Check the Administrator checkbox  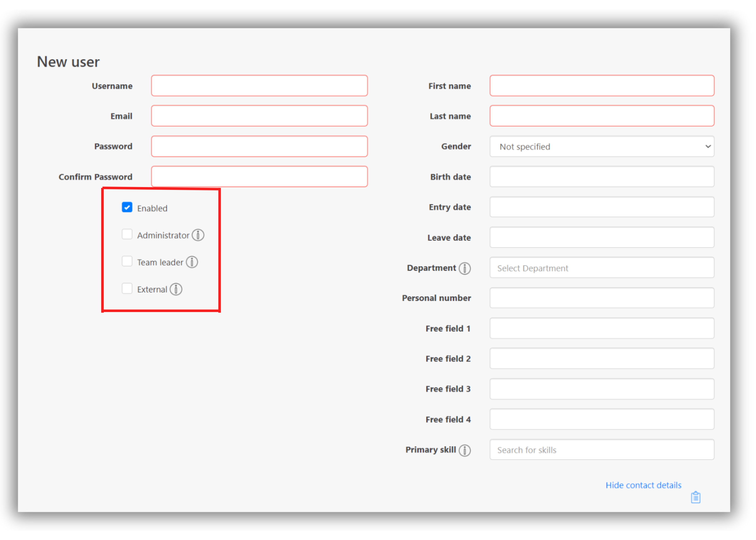point(127,234)
